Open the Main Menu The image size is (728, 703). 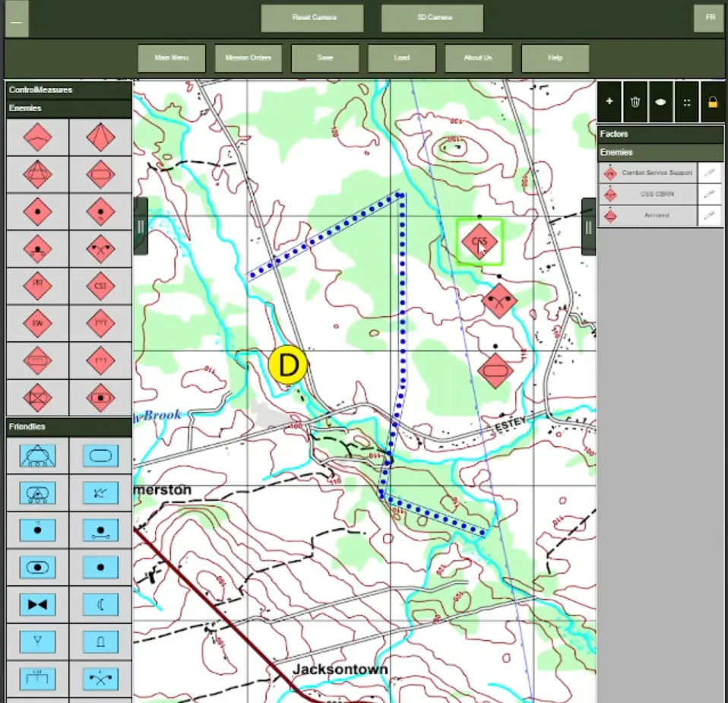click(171, 58)
